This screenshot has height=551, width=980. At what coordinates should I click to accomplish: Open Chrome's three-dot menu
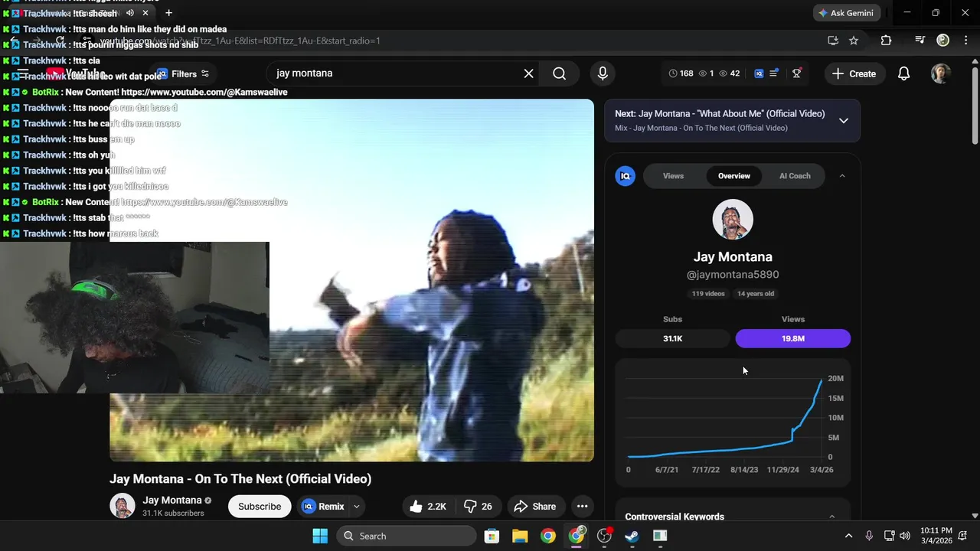click(965, 41)
